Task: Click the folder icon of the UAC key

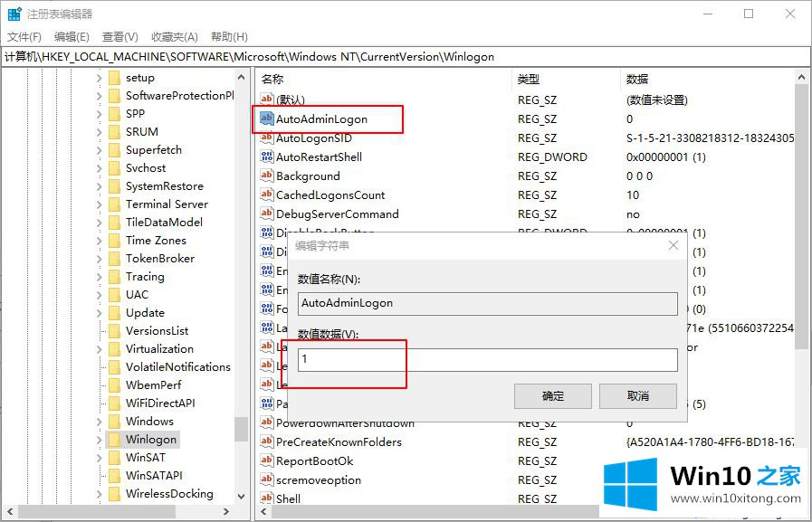Action: pyautogui.click(x=114, y=295)
